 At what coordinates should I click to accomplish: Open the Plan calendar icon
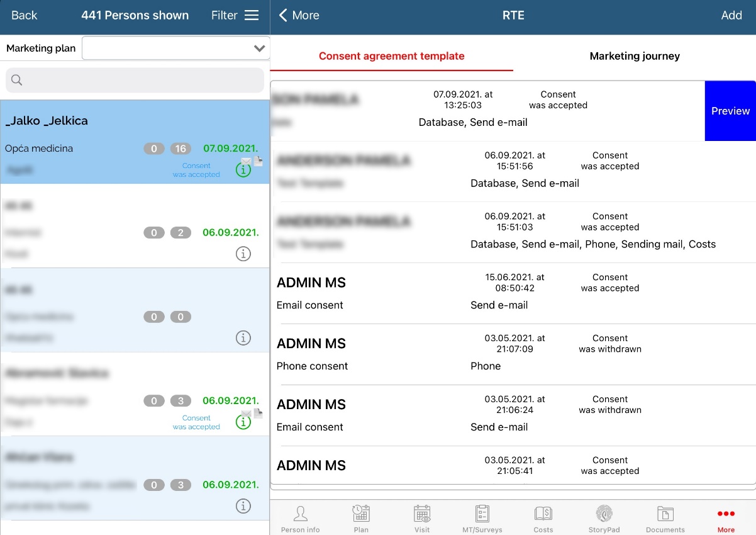coord(361,514)
